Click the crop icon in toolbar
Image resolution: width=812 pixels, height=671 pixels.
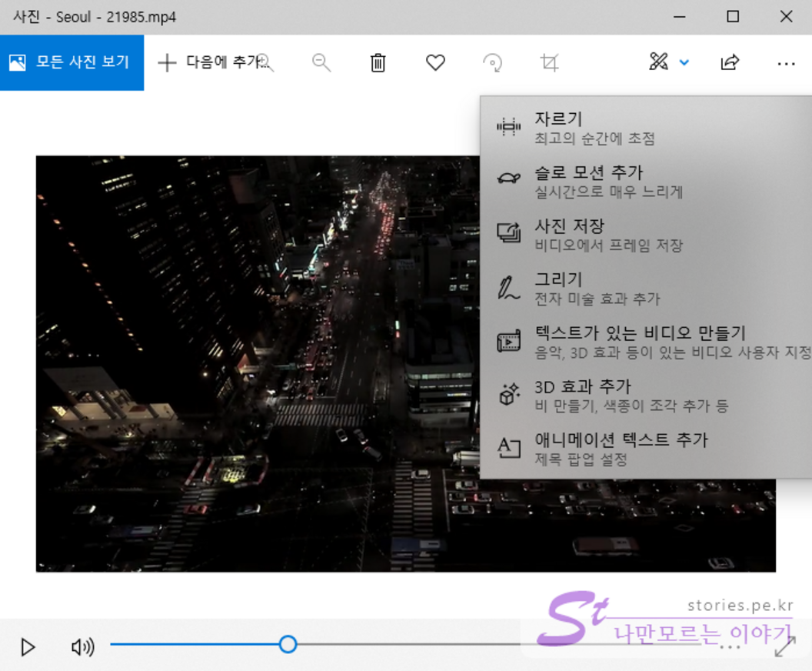point(549,63)
